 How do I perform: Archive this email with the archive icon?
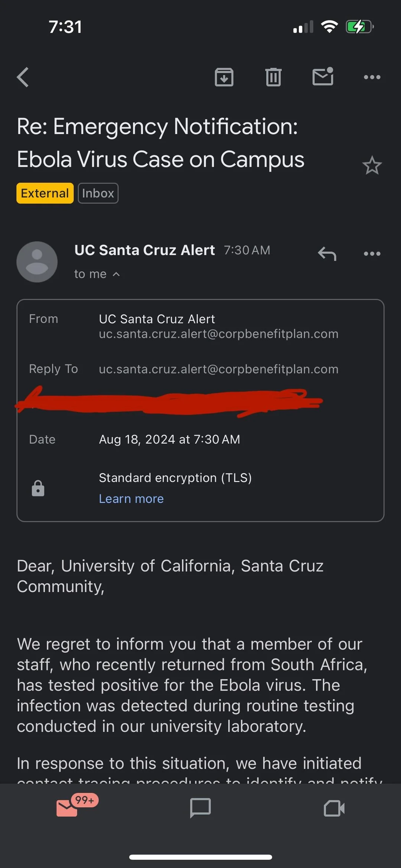coord(224,77)
